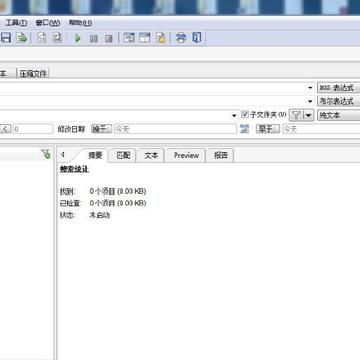The width and height of the screenshot is (360, 360).
Task: Open the 帮助 menu
Action: (80, 23)
